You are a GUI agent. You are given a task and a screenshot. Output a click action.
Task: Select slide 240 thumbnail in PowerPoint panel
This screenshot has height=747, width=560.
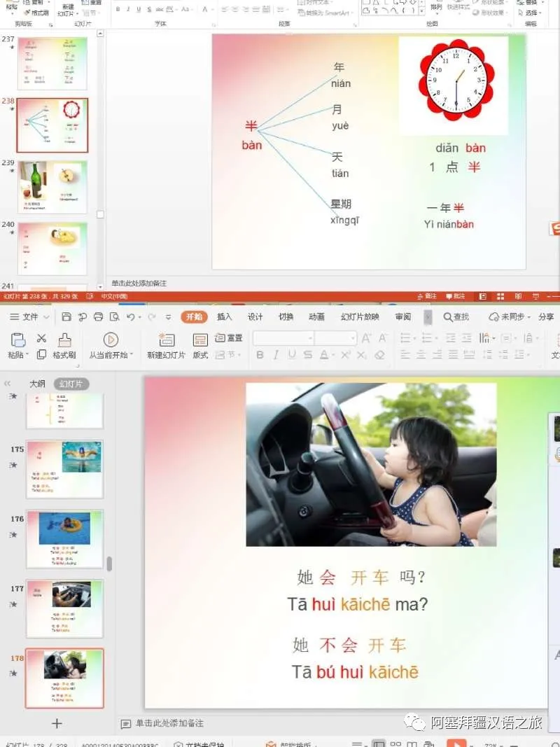coord(52,249)
